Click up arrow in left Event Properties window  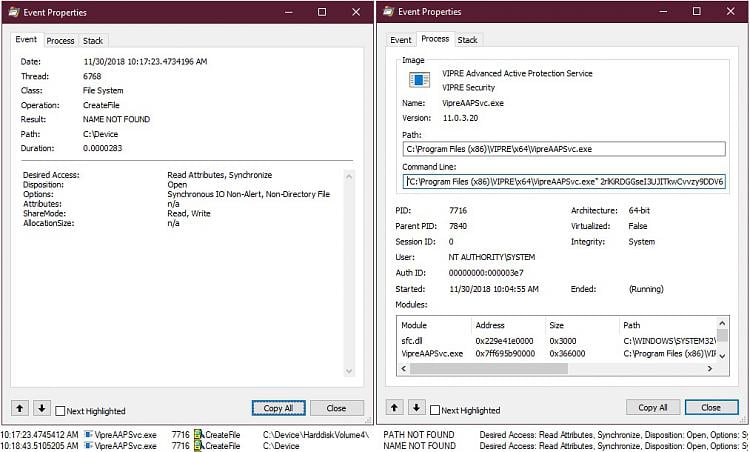(x=20, y=408)
